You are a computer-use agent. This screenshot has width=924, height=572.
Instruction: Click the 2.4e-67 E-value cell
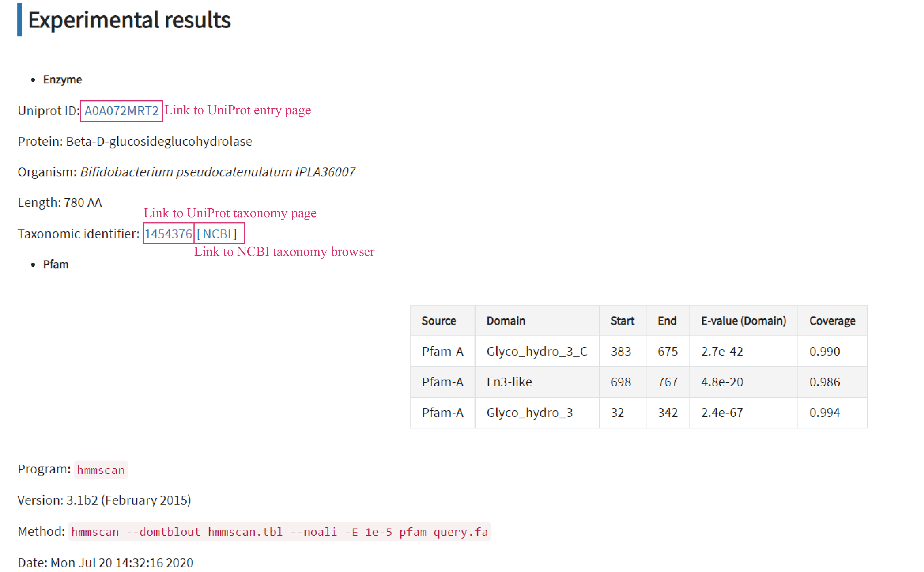pos(722,413)
